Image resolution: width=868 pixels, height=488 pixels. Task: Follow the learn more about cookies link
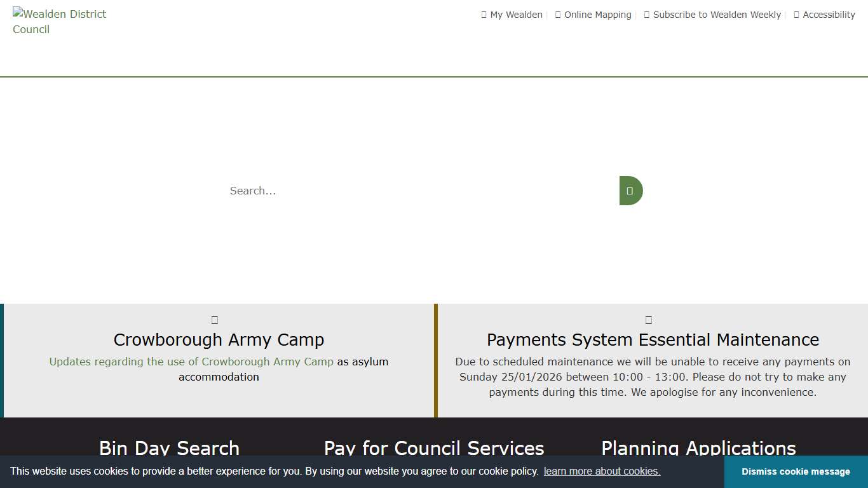(602, 471)
